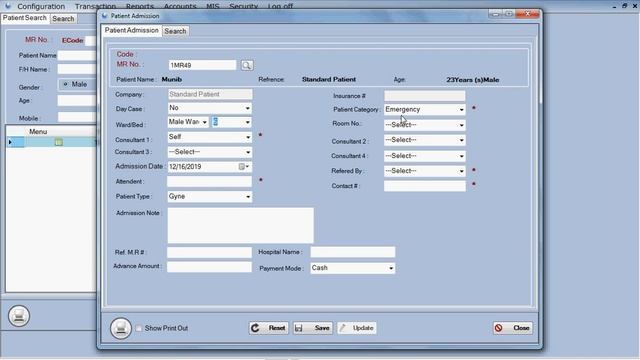The image size is (640, 360).
Task: Click the MR No. search magnifier icon
Action: click(247, 65)
